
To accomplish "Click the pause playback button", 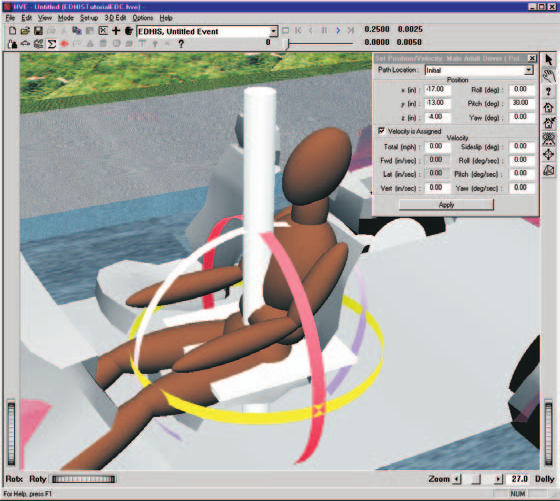I will click(324, 31).
